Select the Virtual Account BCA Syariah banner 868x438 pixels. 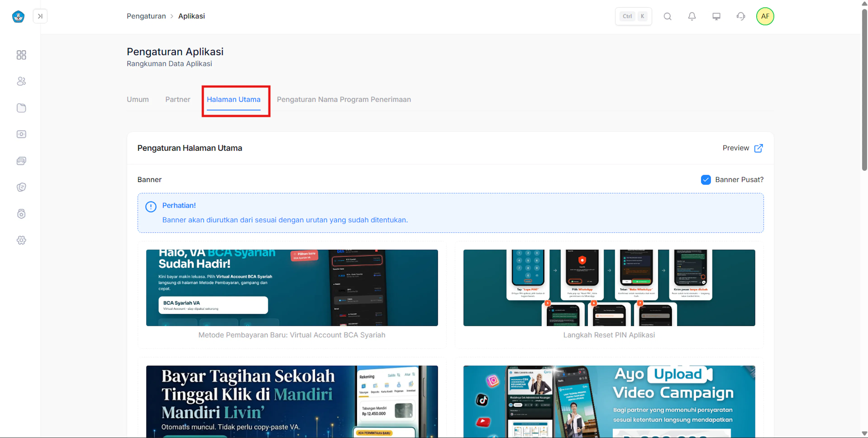point(292,288)
